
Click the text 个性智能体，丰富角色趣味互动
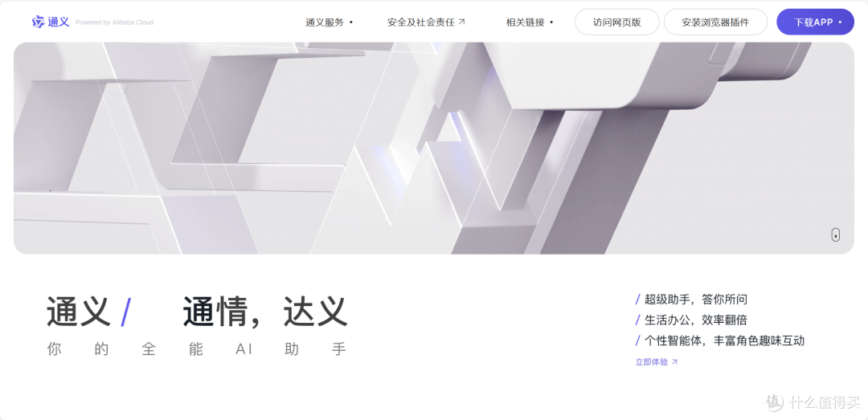724,340
